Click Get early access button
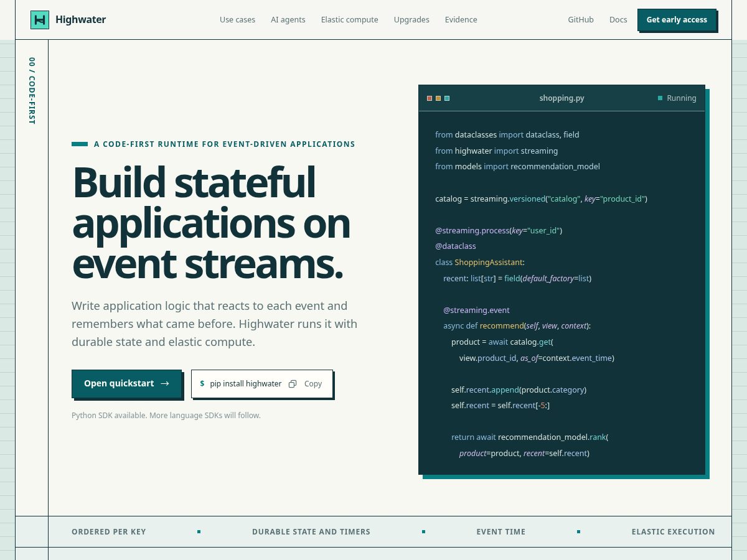This screenshot has width=747, height=560. pos(677,20)
